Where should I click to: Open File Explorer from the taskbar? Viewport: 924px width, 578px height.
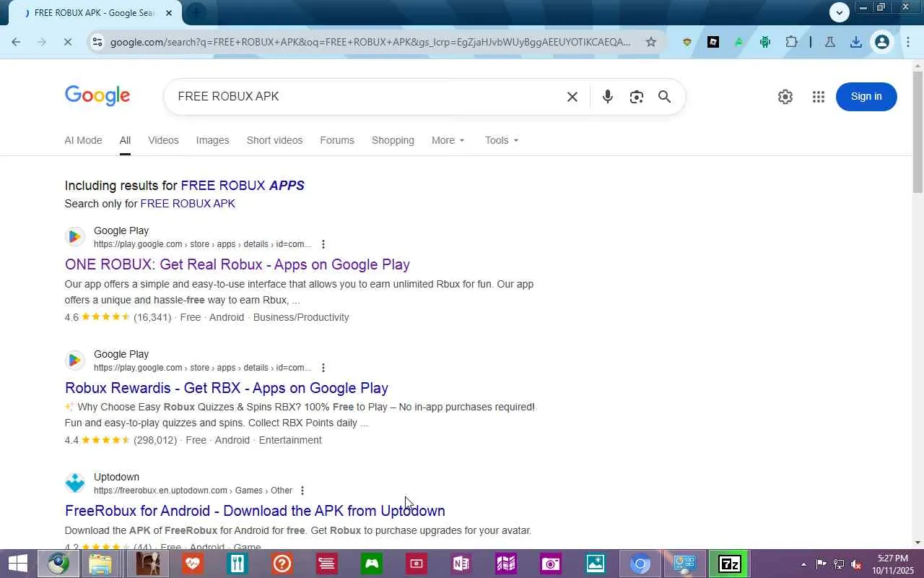101,564
